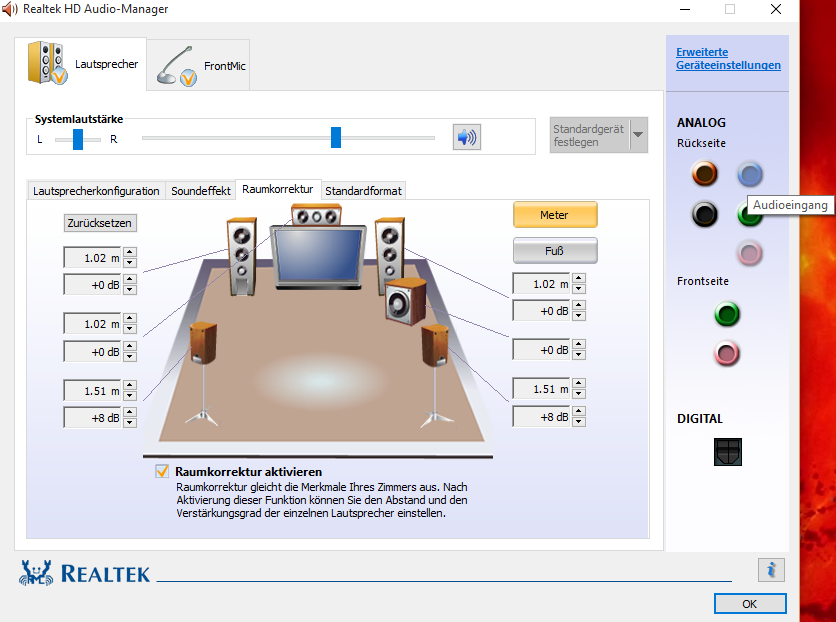Click the black rear analog jack
Viewport: 836px width, 622px height.
(x=704, y=214)
